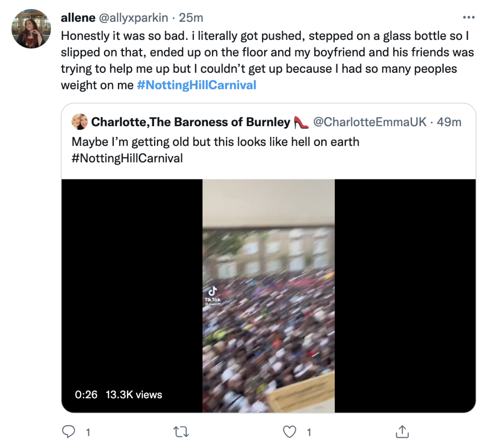Open the 25m timestamp of the tweet

tap(191, 18)
